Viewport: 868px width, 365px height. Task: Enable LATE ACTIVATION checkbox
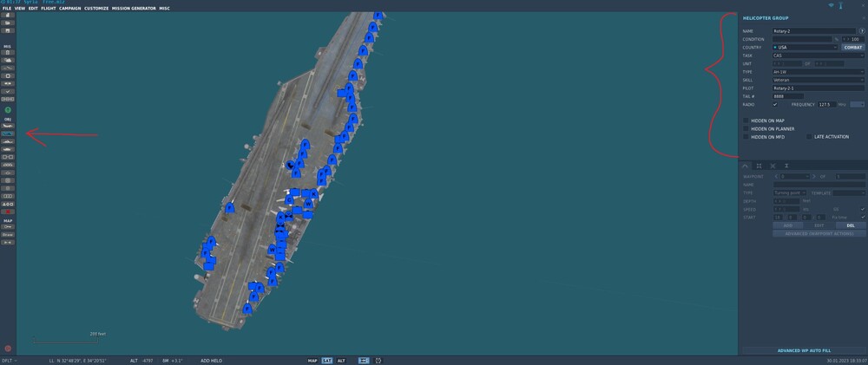tap(809, 137)
